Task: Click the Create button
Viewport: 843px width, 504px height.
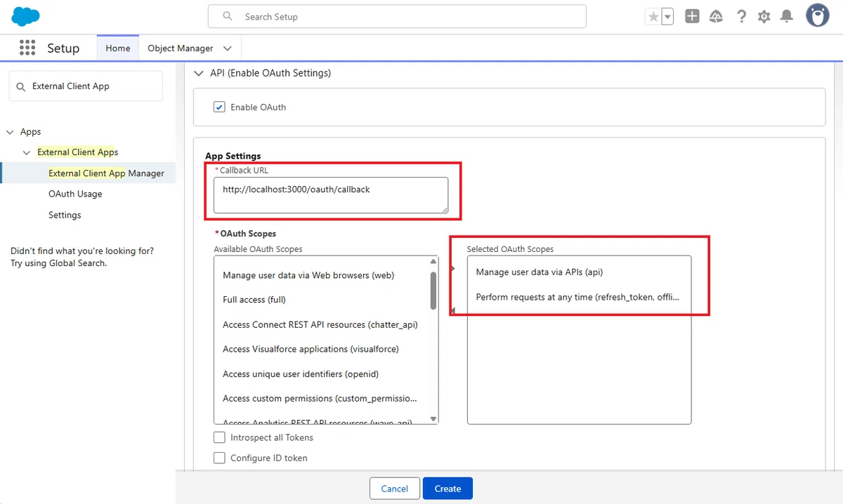Action: [x=447, y=489]
